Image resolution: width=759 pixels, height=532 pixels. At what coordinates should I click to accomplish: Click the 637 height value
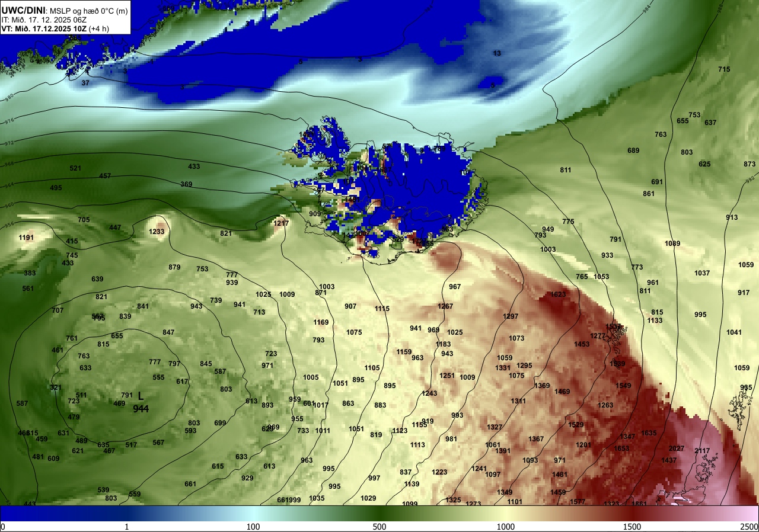point(710,123)
